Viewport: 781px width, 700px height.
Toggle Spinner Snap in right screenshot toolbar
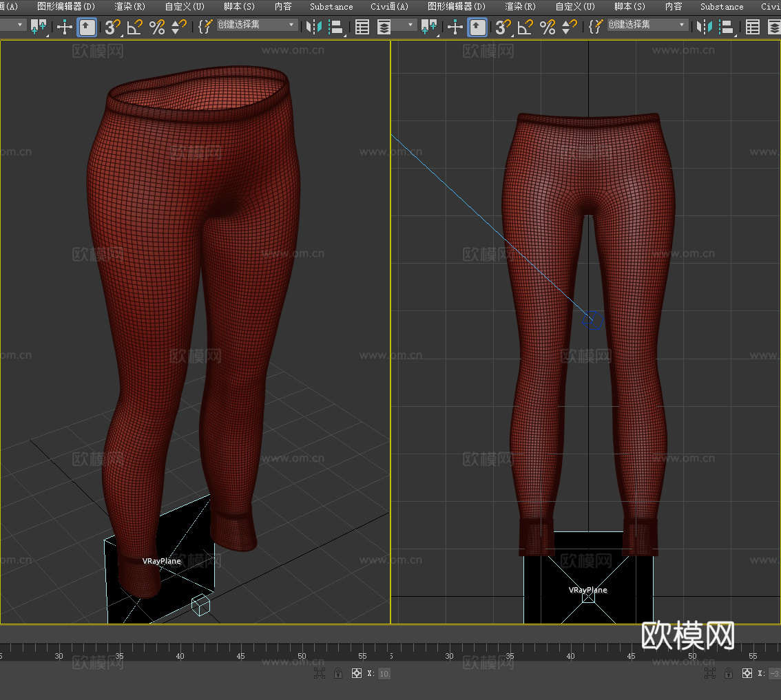pyautogui.click(x=569, y=27)
